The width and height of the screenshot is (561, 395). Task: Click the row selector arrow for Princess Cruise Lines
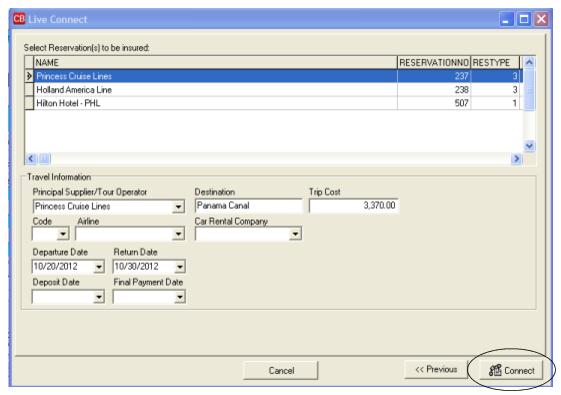(x=29, y=76)
